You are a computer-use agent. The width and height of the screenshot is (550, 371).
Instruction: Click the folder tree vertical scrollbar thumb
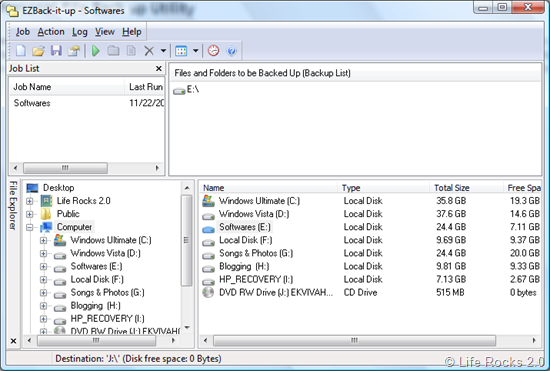pos(187,241)
